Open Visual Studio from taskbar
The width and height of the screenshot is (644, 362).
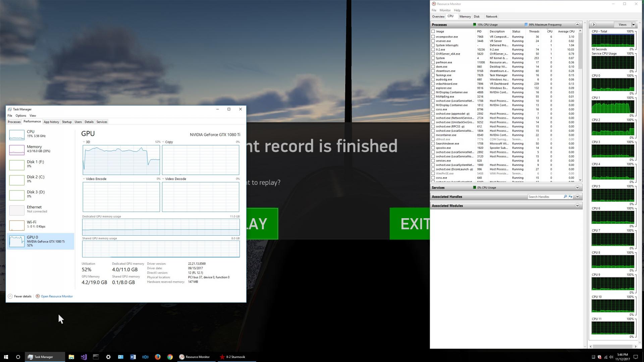tap(84, 357)
